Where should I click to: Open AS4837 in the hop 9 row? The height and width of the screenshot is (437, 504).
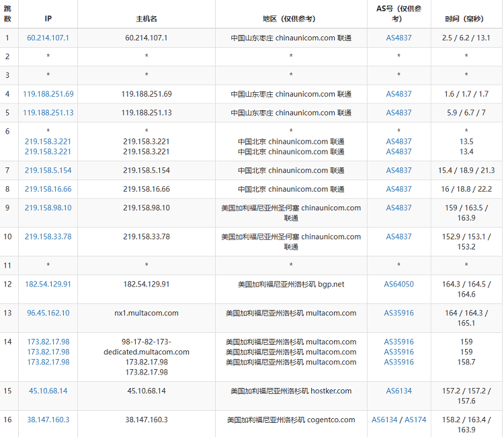[x=398, y=208]
